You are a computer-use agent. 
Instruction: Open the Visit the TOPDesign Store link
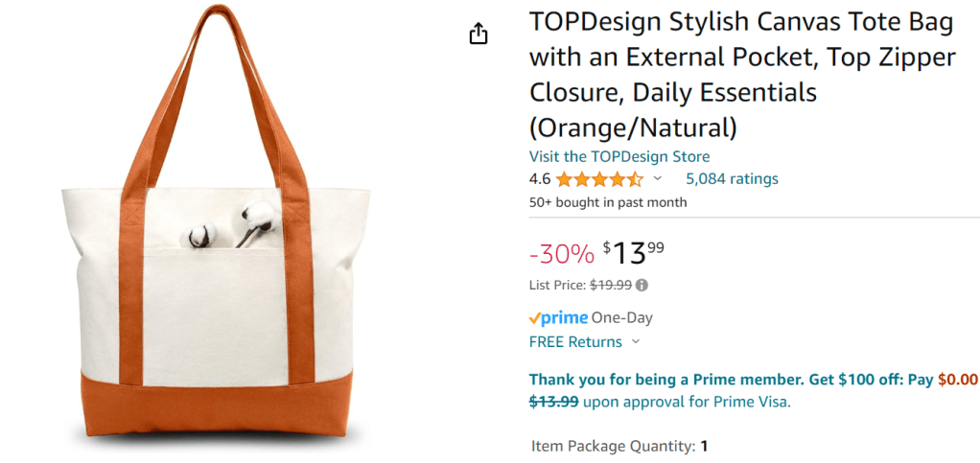[x=619, y=156]
